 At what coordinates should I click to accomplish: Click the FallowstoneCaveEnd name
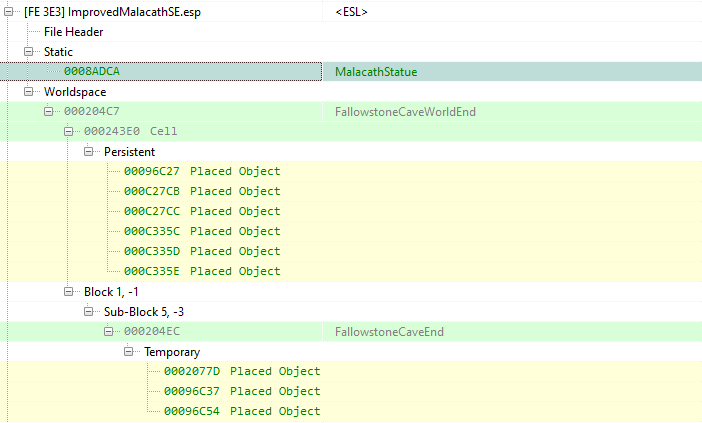(390, 332)
